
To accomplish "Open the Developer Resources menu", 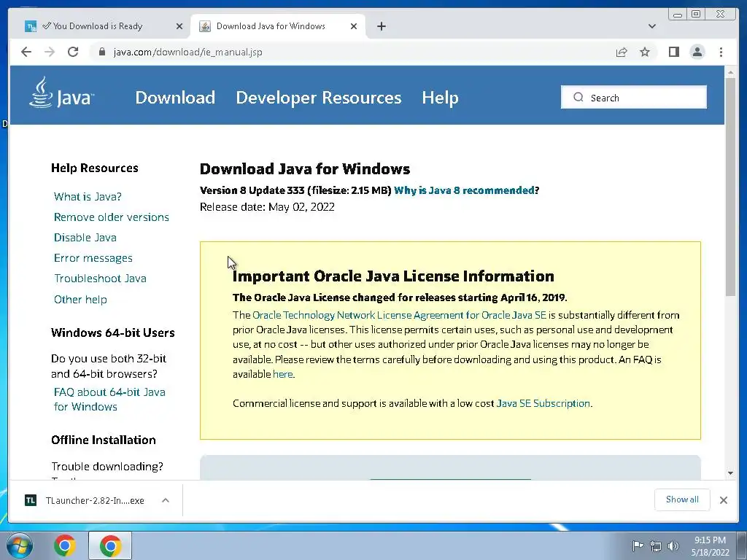I will [319, 98].
